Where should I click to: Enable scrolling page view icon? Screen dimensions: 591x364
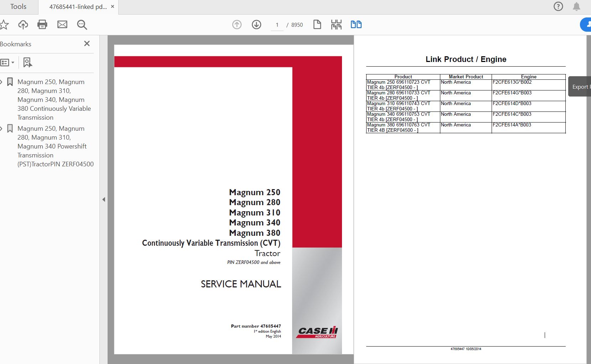tap(336, 25)
